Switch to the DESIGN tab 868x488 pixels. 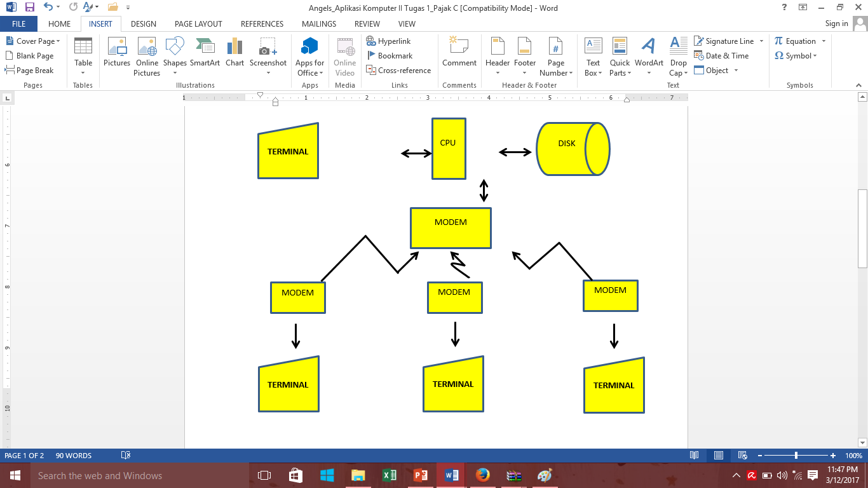point(143,24)
